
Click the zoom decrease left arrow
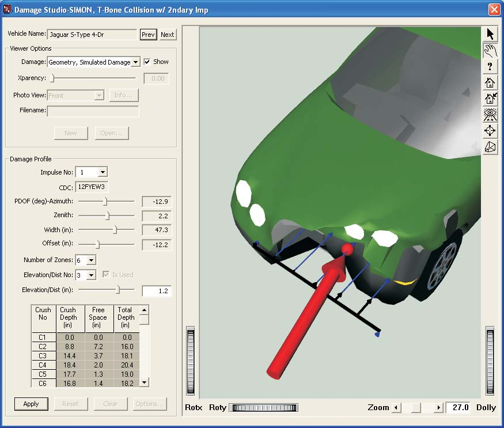pyautogui.click(x=396, y=408)
